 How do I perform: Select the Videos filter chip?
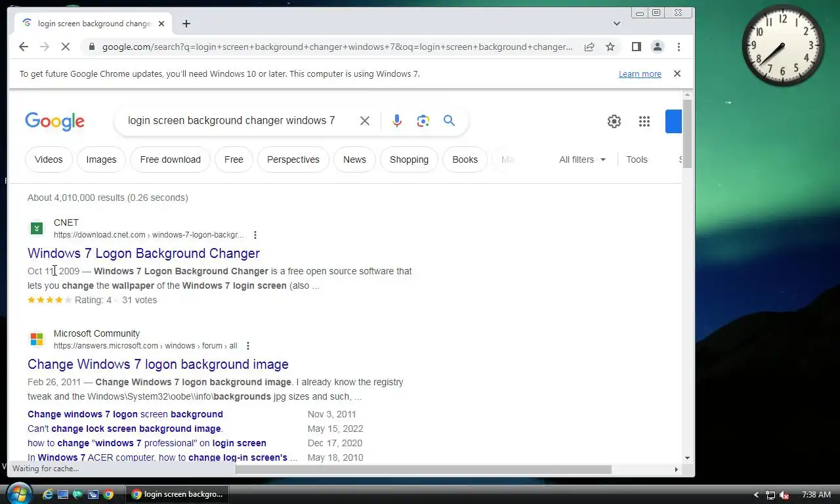[49, 159]
